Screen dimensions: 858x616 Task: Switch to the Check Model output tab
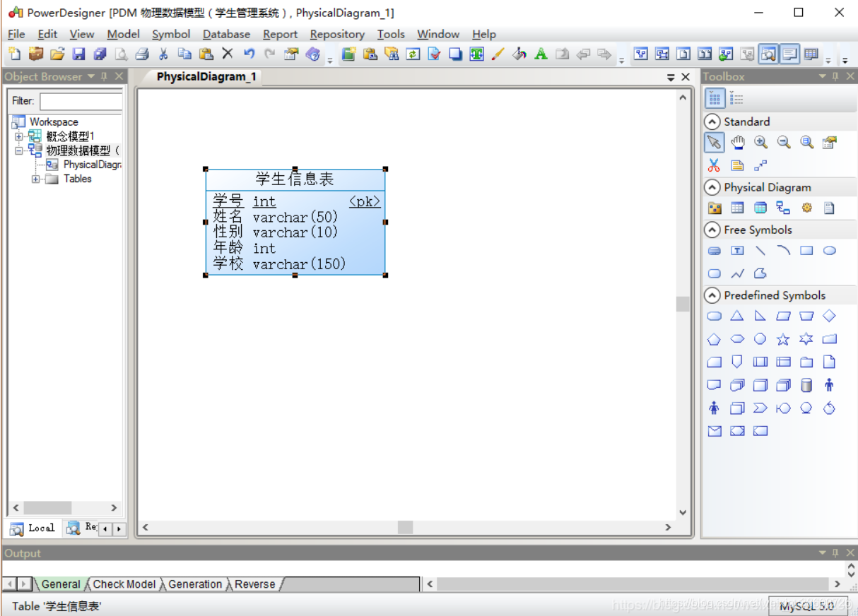(x=124, y=584)
